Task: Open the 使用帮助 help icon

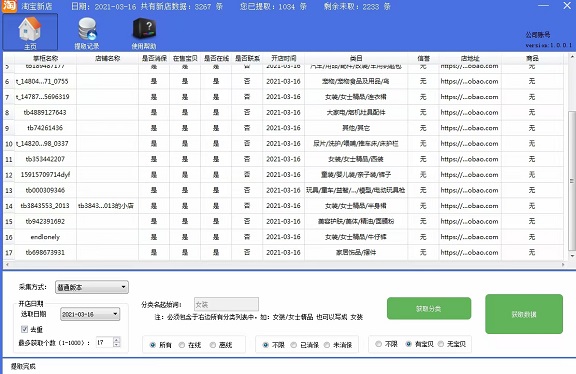Action: click(x=144, y=33)
